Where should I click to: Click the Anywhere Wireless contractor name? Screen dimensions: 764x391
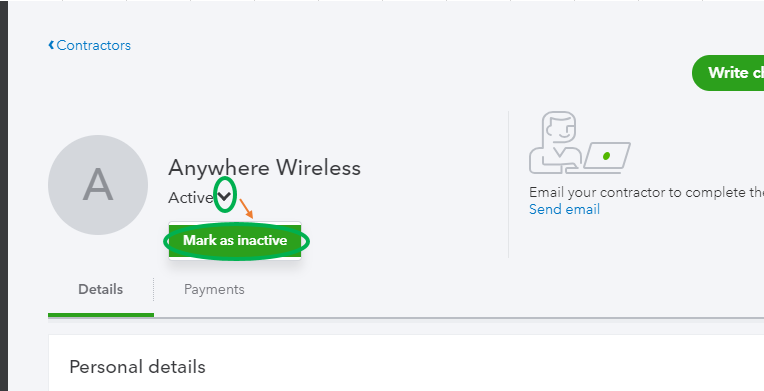pyautogui.click(x=265, y=168)
